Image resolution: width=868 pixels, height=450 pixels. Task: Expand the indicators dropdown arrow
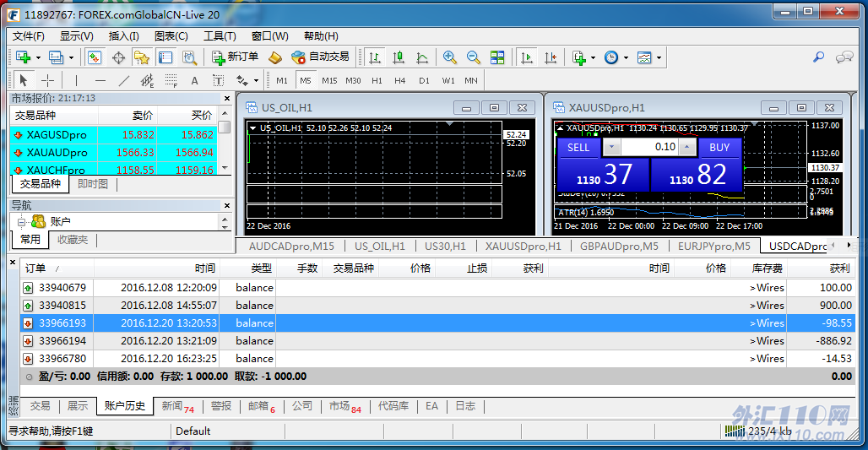593,57
